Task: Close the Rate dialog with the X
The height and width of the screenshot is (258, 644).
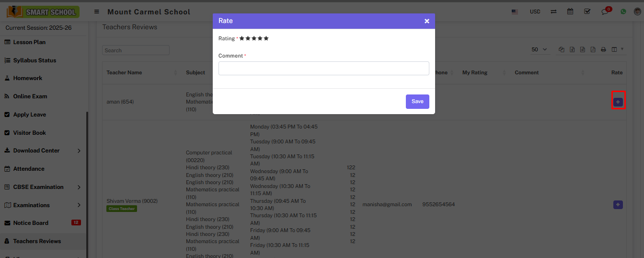Action: click(x=426, y=21)
